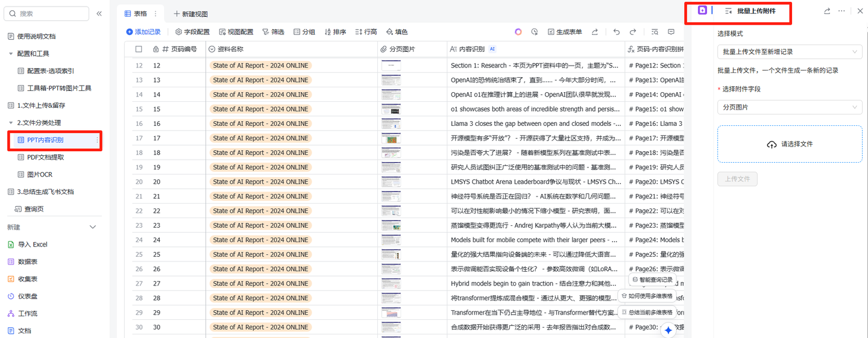Click the share icon in plugin panel header
868x338 pixels.
coord(827,11)
